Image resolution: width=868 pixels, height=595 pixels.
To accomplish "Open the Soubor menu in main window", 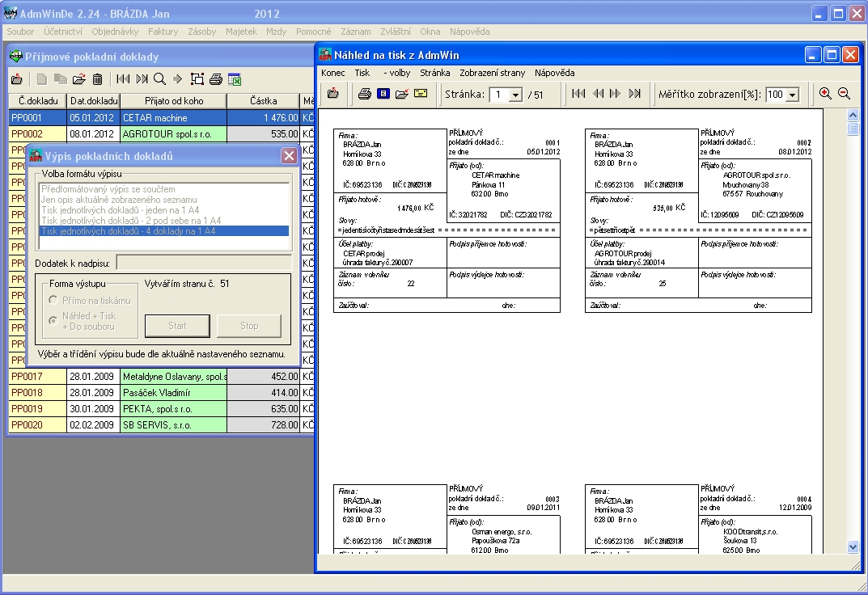I will click(20, 32).
